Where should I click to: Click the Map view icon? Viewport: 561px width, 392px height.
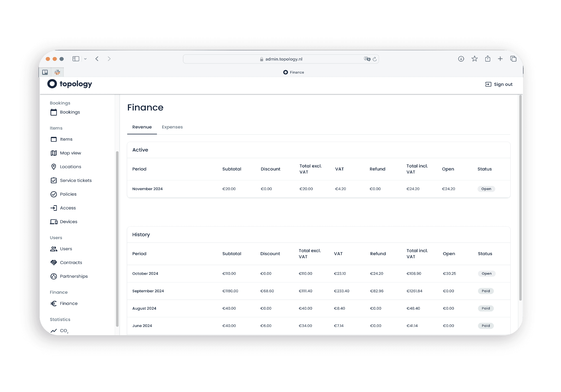coord(54,153)
